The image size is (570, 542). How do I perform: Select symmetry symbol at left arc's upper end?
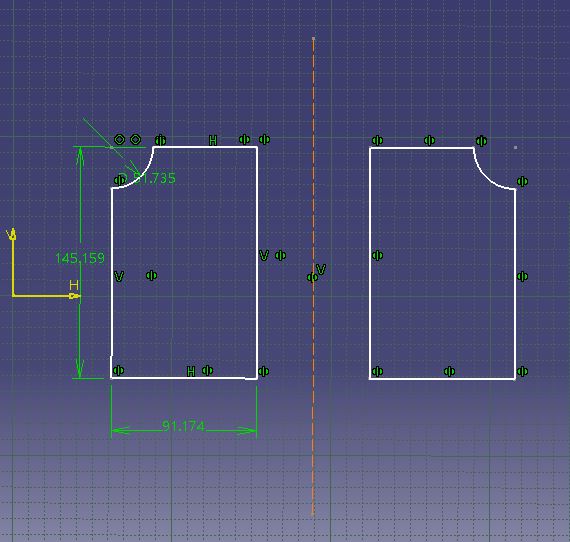(x=160, y=140)
